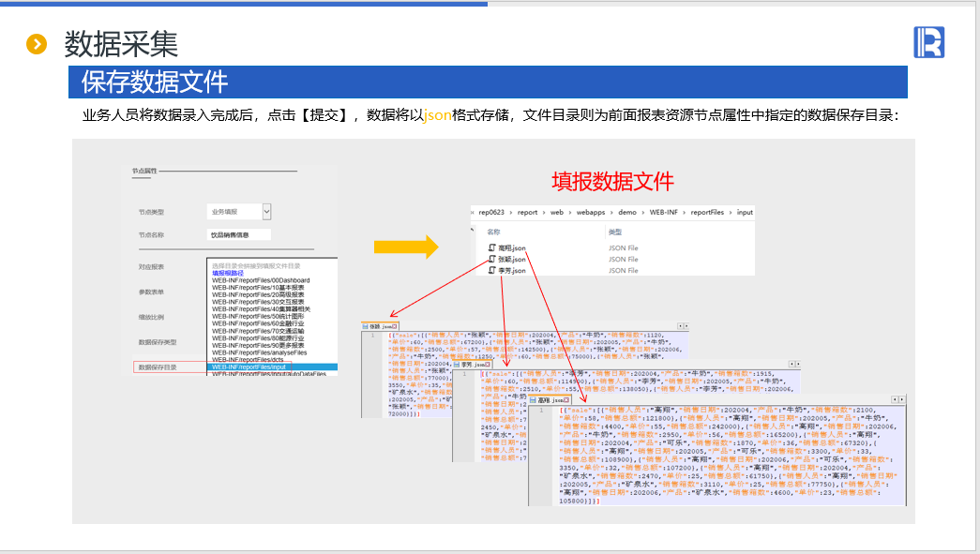Click the 张颖.json file icon
980x554 pixels.
[491, 259]
